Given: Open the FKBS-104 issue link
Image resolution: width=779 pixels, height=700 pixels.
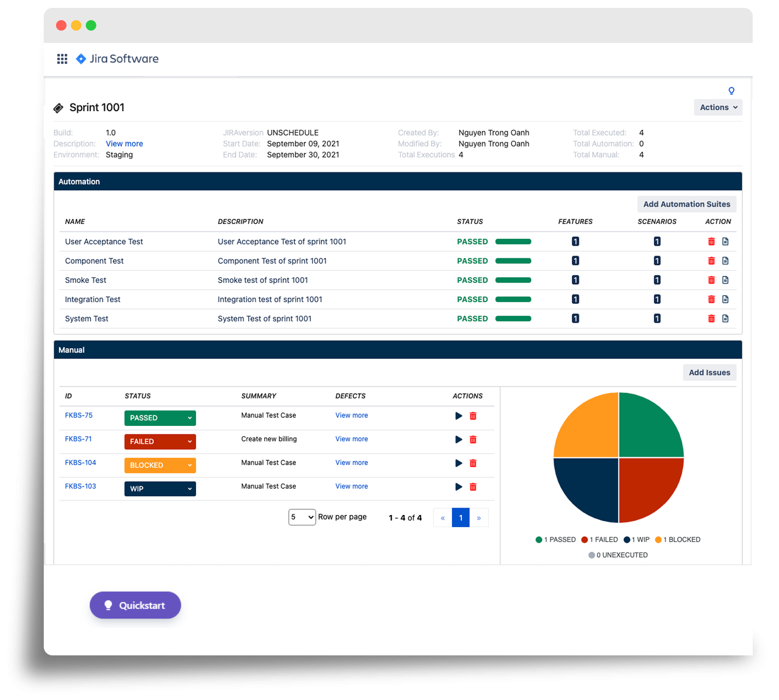Looking at the screenshot, I should click(81, 462).
